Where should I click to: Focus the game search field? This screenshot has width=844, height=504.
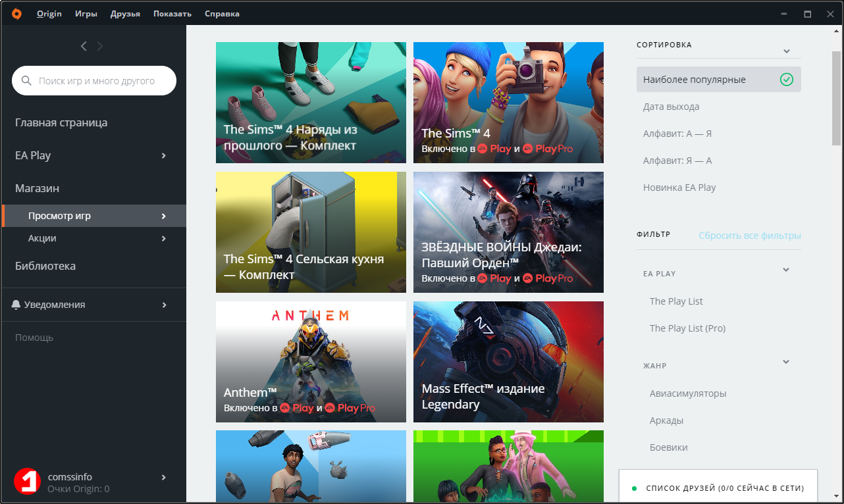pos(94,81)
